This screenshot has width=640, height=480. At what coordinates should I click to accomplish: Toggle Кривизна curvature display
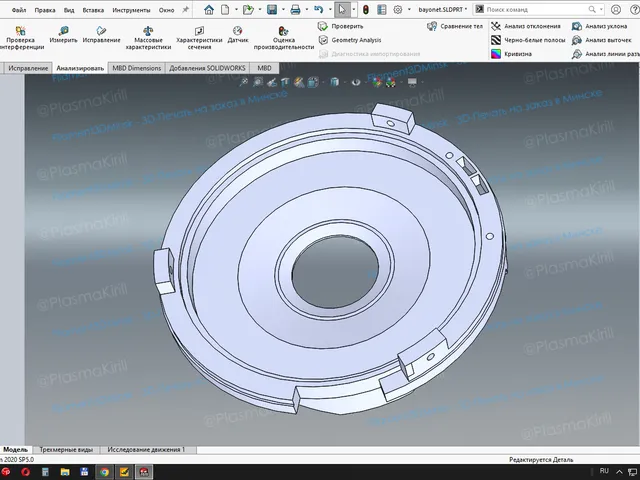(511, 54)
